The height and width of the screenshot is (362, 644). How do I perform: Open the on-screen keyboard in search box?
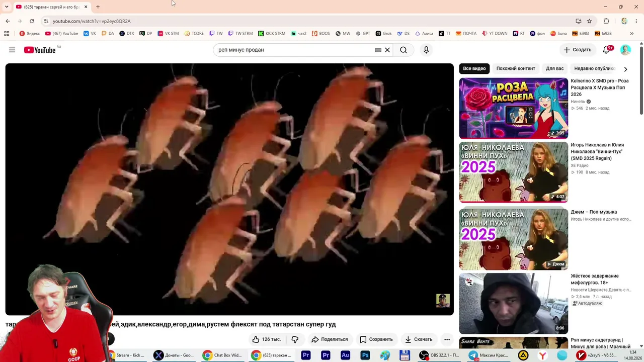click(x=378, y=50)
